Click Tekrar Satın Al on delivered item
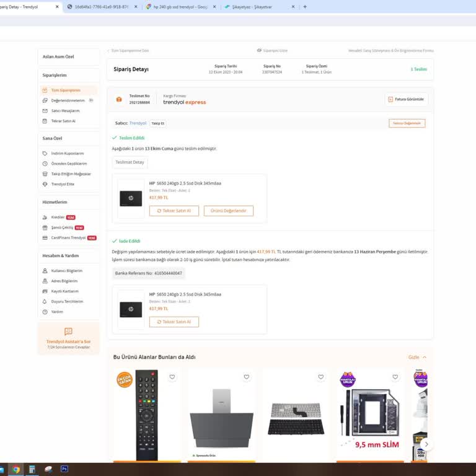The image size is (476, 476). click(174, 211)
